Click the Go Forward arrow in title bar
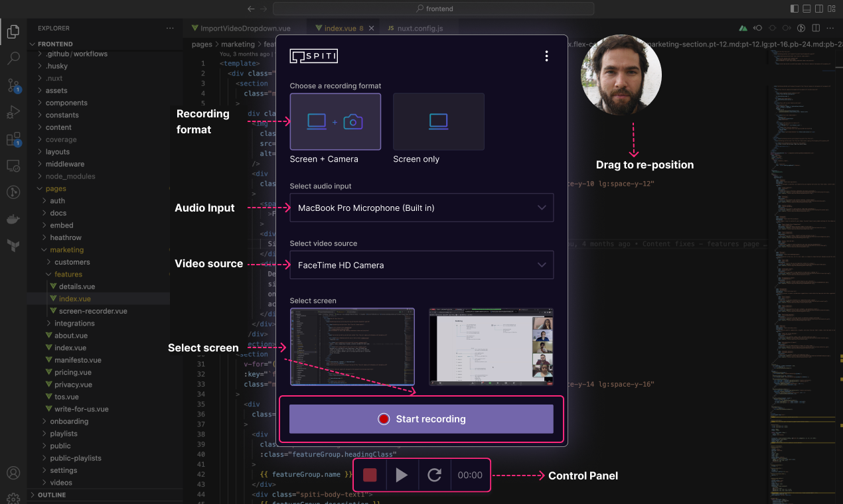This screenshot has width=843, height=504. point(264,9)
